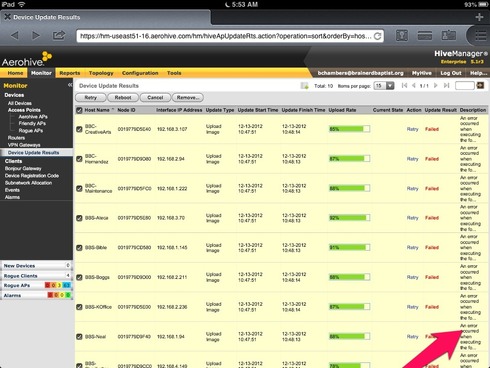The image size is (490, 368).
Task: Select VPN Gateways in sidebar
Action: 24,145
